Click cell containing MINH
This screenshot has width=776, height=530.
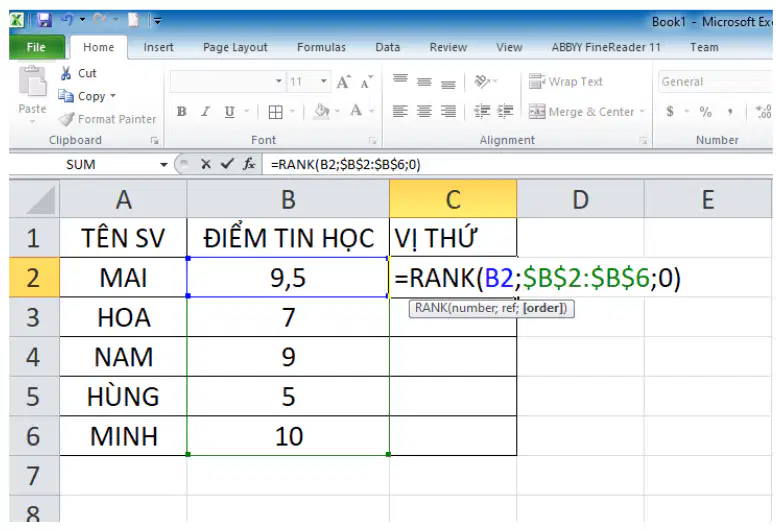[123, 436]
